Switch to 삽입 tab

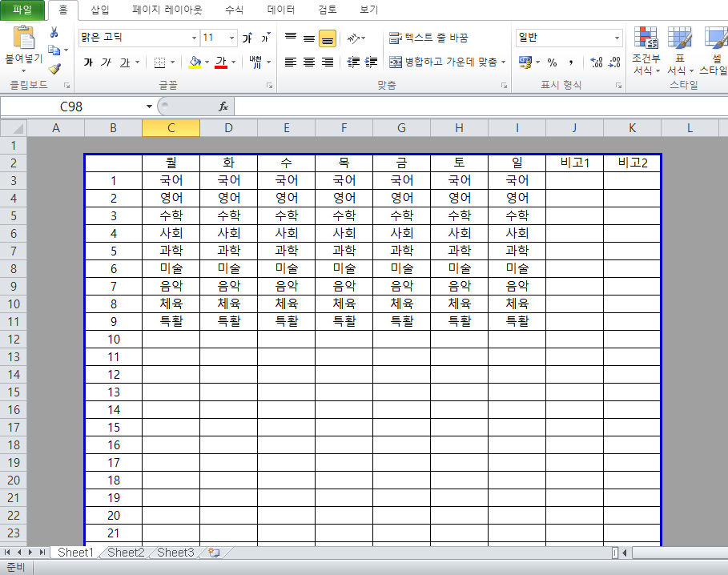pyautogui.click(x=99, y=10)
